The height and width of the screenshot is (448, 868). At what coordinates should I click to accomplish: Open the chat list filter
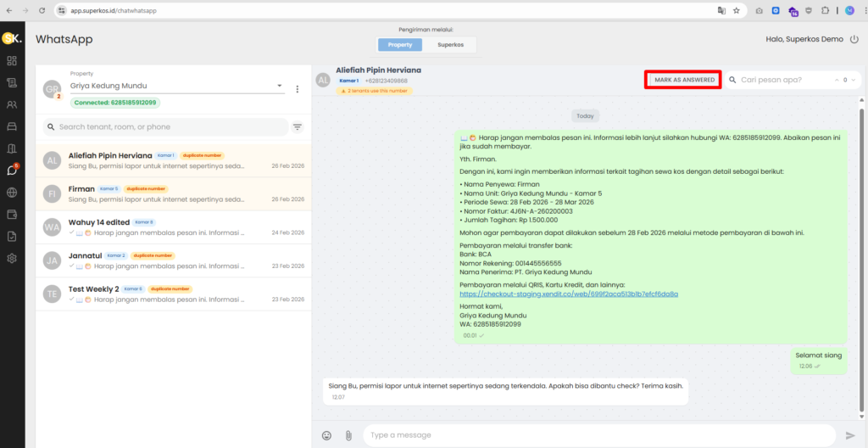pos(298,127)
